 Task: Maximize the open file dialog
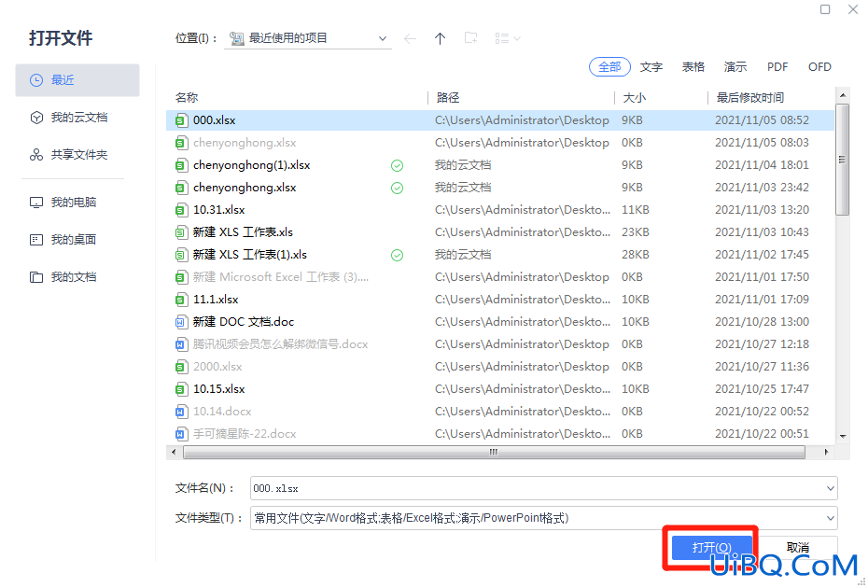[825, 9]
